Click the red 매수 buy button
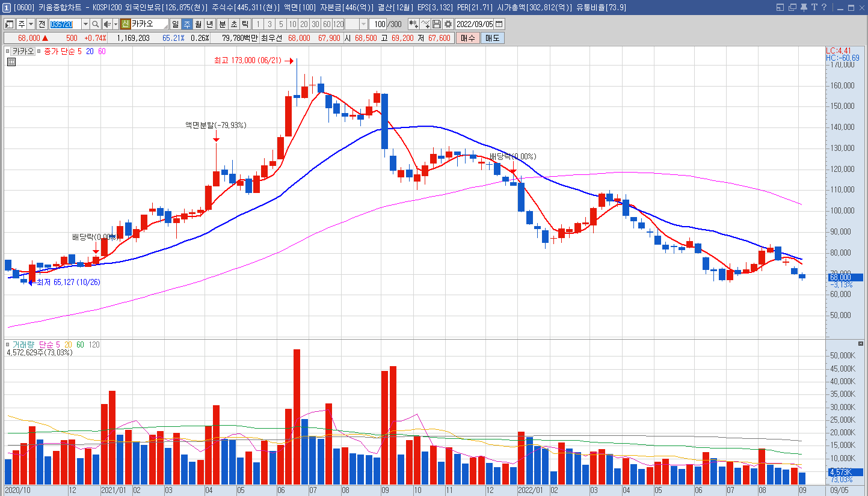The width and height of the screenshot is (868, 496). (468, 38)
